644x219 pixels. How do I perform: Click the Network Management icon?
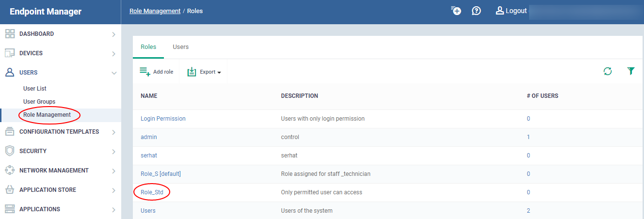tap(10, 170)
